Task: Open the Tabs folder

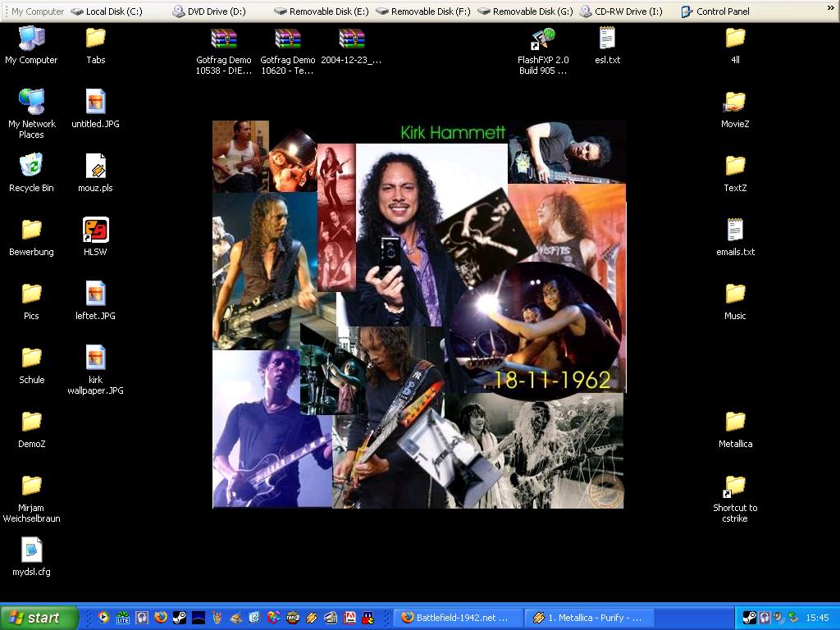Action: click(95, 45)
